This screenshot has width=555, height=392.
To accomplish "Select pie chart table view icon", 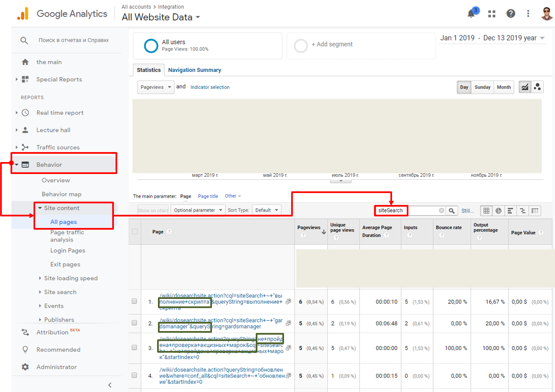I will pos(498,211).
